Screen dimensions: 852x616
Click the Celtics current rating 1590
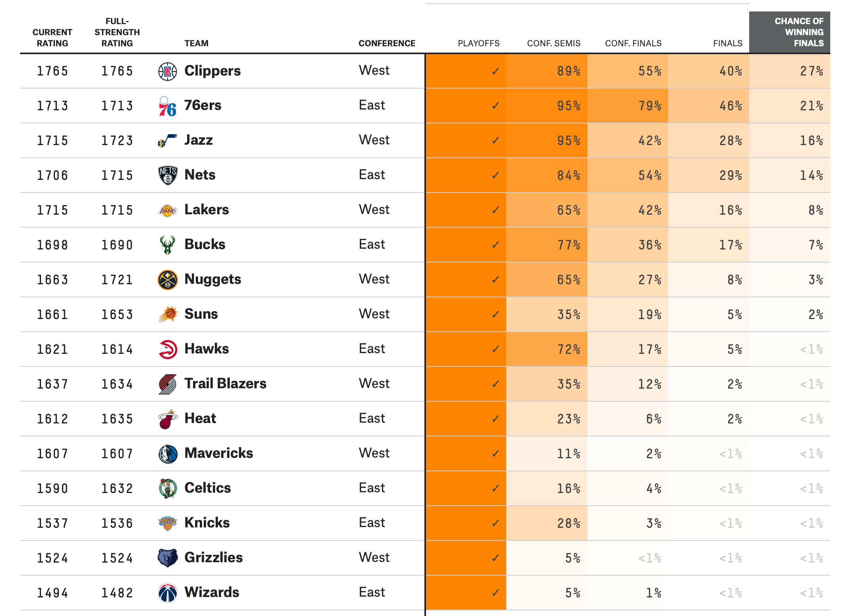pos(53,489)
